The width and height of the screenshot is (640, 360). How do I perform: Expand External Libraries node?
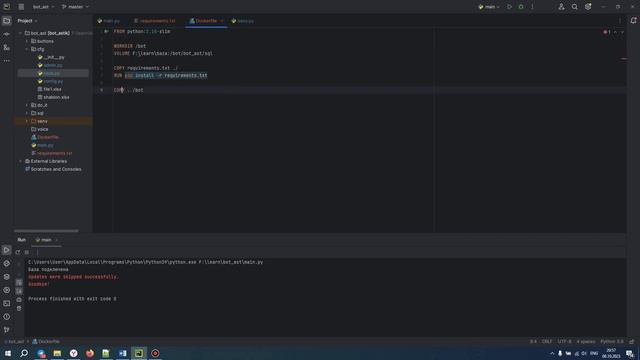(20, 161)
